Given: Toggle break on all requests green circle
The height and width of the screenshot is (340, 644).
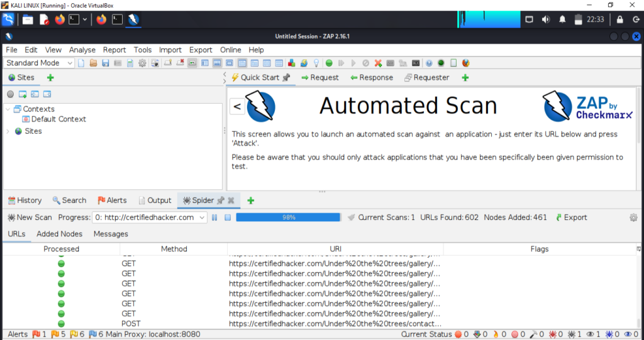Looking at the screenshot, I should (x=328, y=63).
